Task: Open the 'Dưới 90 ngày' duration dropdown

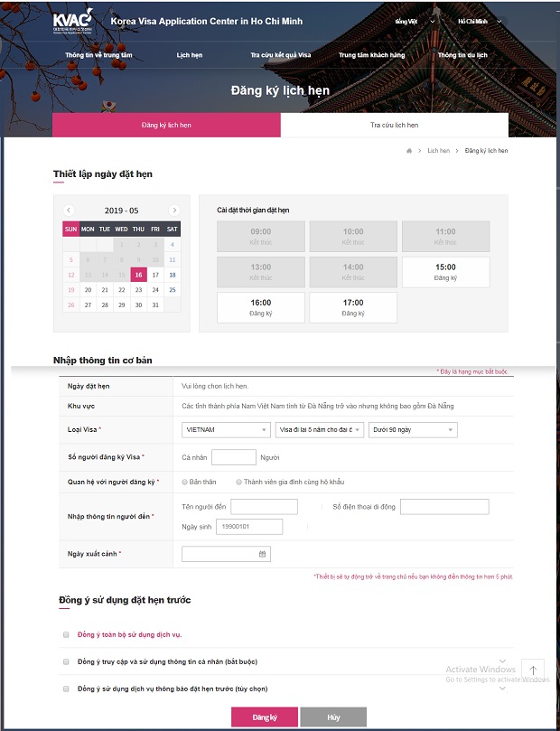Action: click(412, 430)
